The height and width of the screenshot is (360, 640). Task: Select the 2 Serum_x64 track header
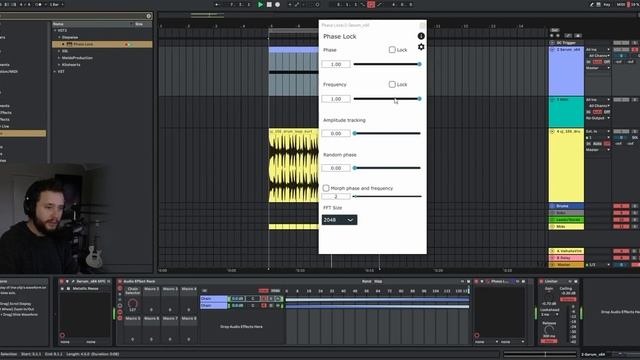(x=566, y=71)
